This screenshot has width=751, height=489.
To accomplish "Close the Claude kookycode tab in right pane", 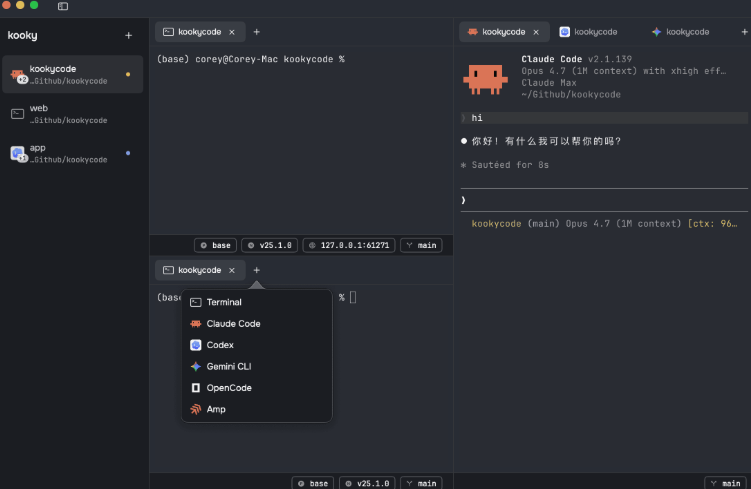I will pos(536,32).
